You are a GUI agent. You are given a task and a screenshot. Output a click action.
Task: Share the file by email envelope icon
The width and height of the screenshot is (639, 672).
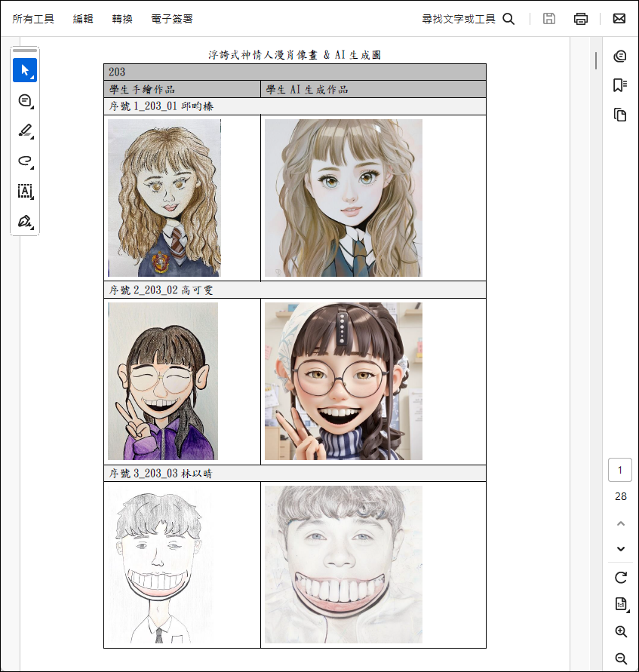619,19
